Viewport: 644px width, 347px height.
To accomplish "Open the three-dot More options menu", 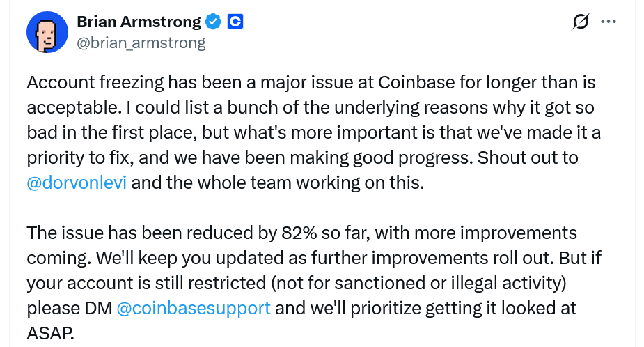I will (x=608, y=22).
